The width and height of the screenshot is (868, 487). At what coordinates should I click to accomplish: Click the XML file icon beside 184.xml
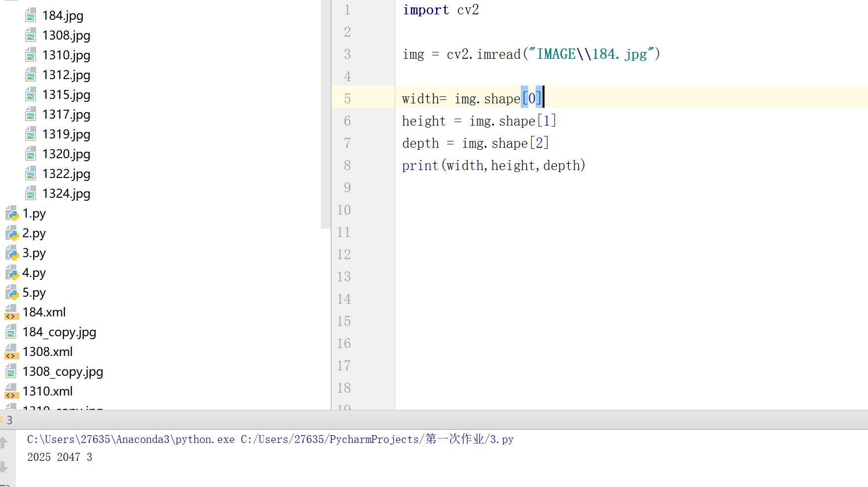[x=10, y=312]
